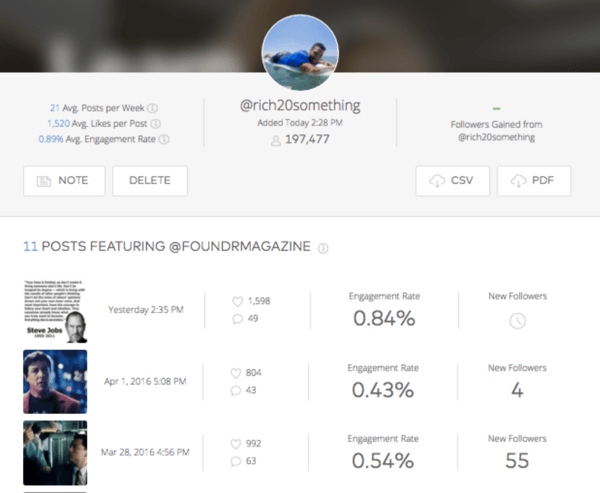Click the 63 comments count

[x=251, y=461]
